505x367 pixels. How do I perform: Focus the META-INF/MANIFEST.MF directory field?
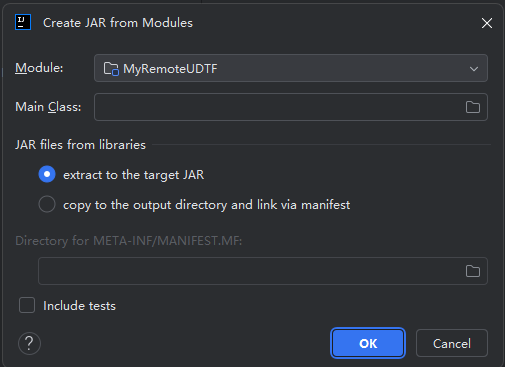tap(263, 271)
